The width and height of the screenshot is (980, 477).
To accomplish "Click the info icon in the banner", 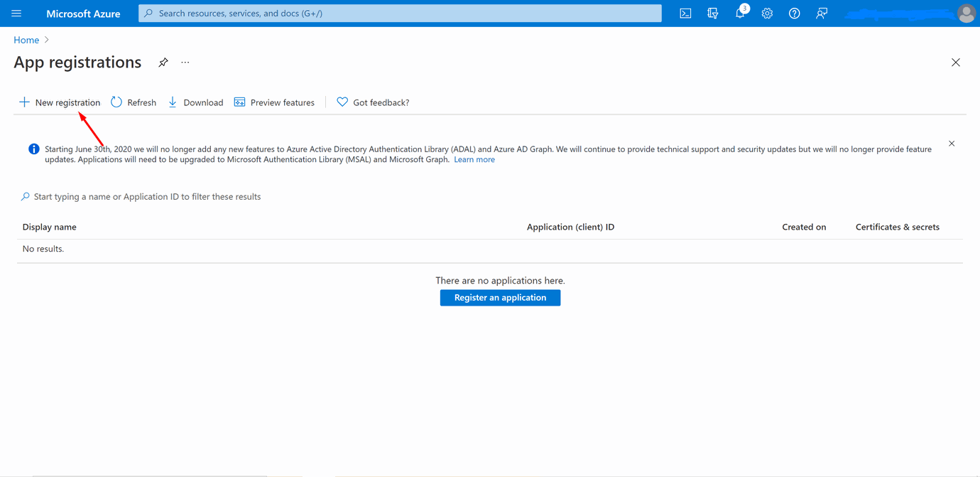I will [33, 149].
